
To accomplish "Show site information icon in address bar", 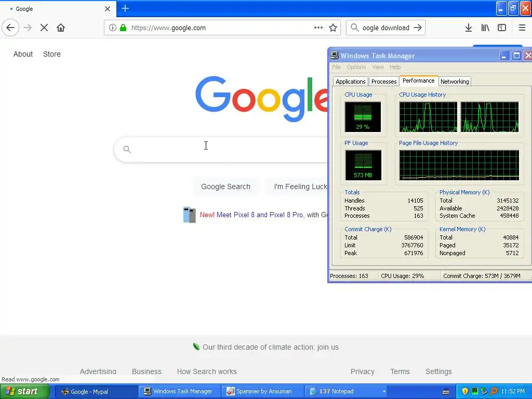I will pyautogui.click(x=113, y=28).
